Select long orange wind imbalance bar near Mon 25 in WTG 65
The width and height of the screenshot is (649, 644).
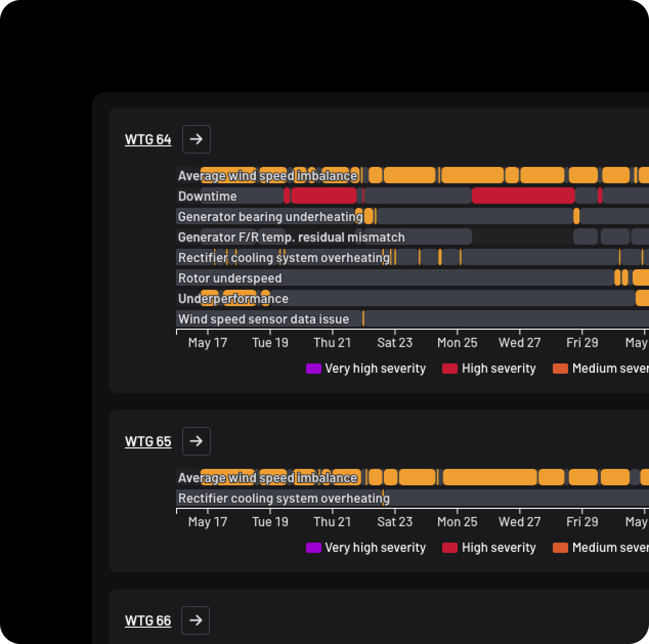490,477
